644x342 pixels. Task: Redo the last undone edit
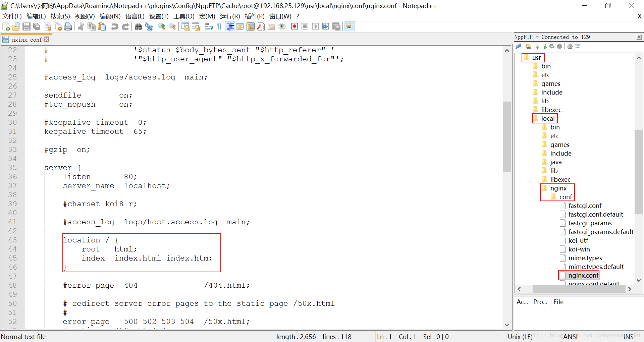click(x=125, y=26)
